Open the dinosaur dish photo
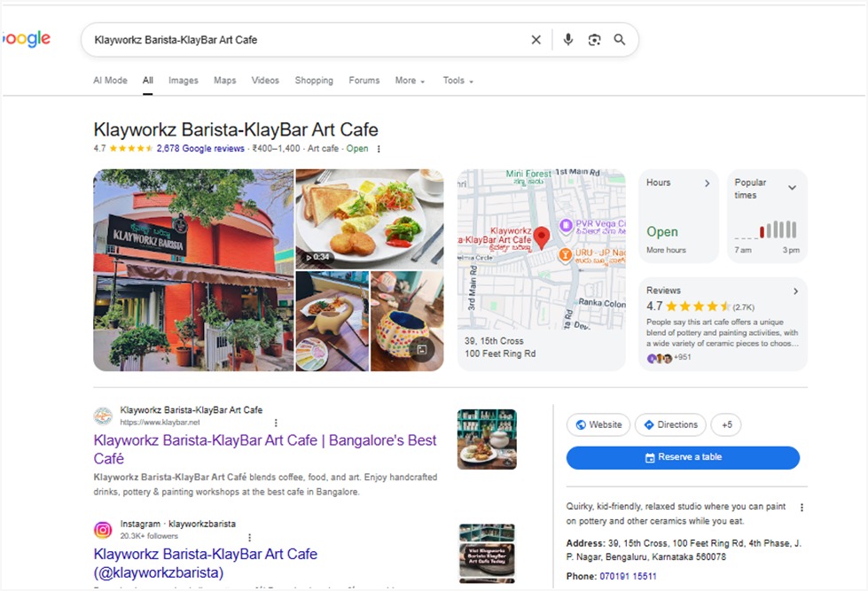 coord(332,321)
